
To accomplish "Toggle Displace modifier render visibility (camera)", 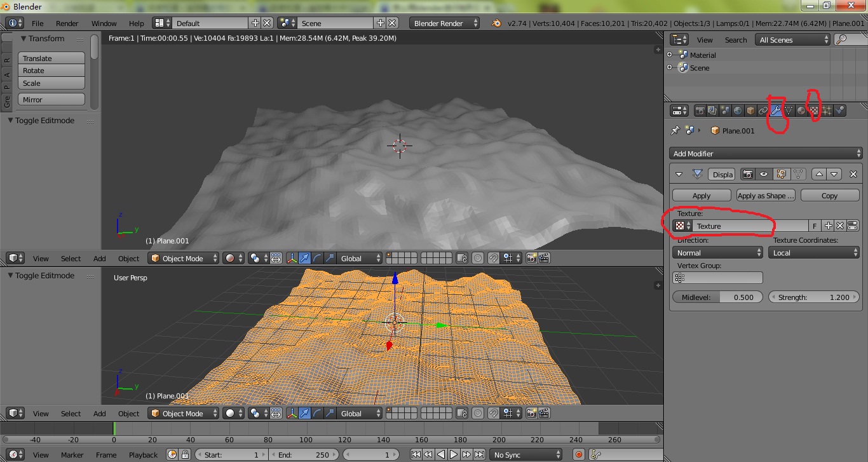I will coord(749,174).
